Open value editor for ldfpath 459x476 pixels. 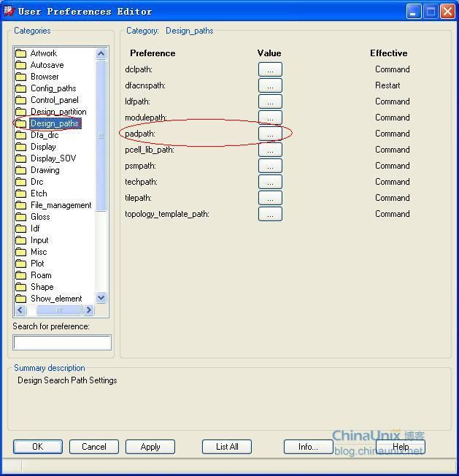(270, 101)
